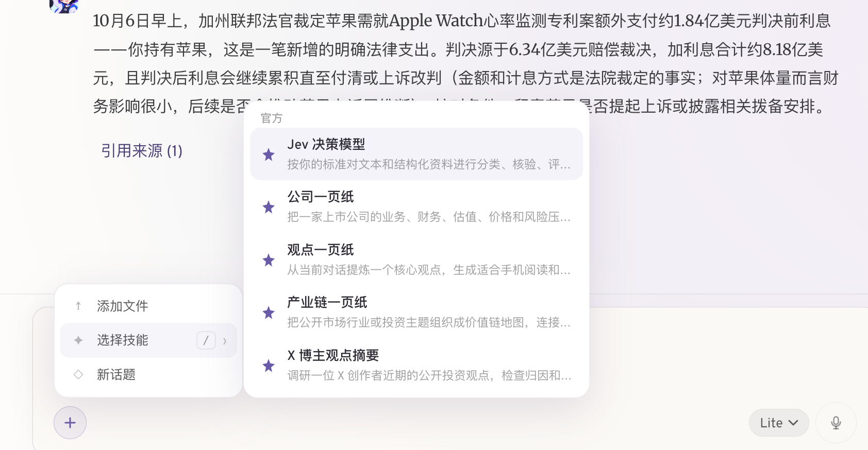Click the plus attachment button

[x=70, y=423]
